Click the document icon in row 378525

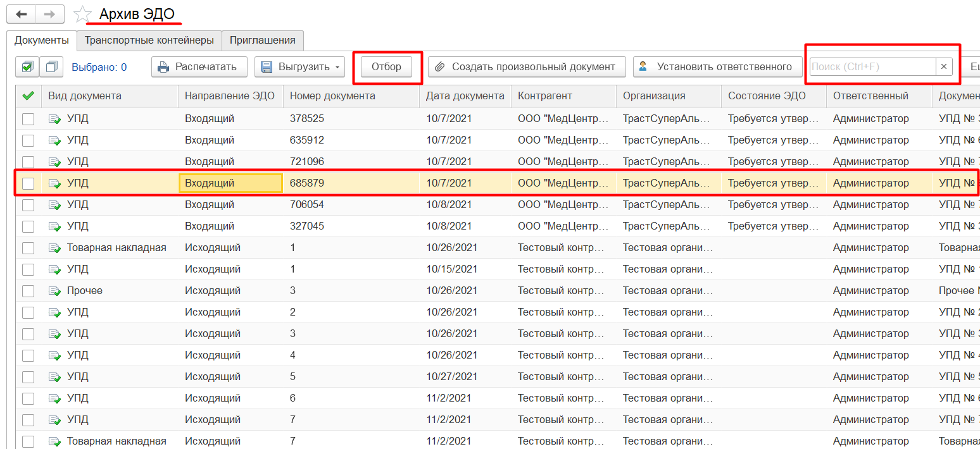coord(55,119)
